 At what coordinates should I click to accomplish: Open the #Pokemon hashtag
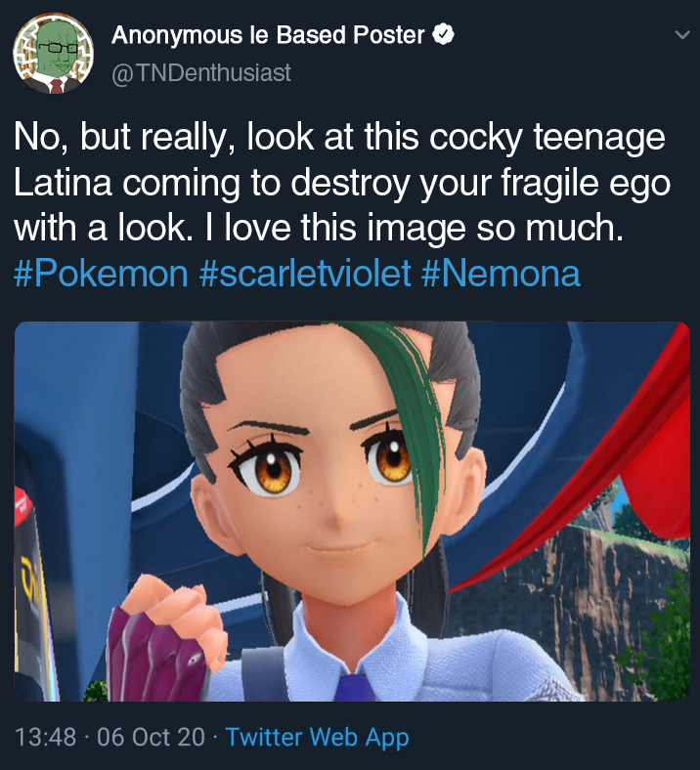(x=101, y=274)
